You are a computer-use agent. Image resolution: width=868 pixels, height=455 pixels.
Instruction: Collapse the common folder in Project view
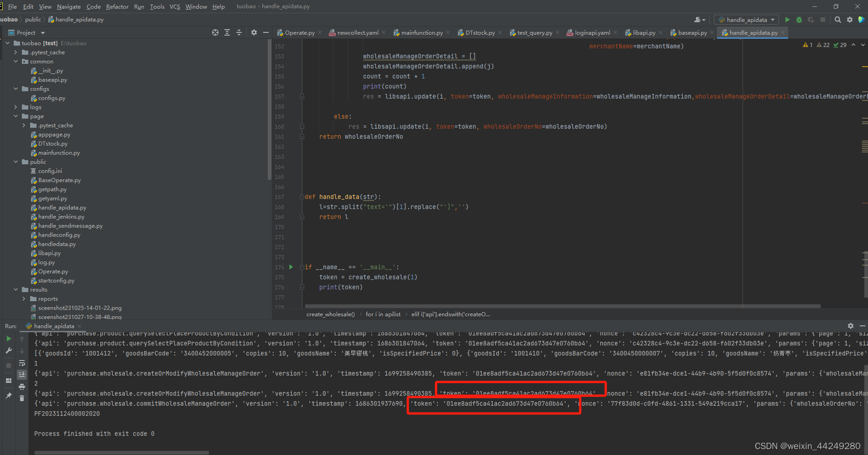pyautogui.click(x=15, y=61)
